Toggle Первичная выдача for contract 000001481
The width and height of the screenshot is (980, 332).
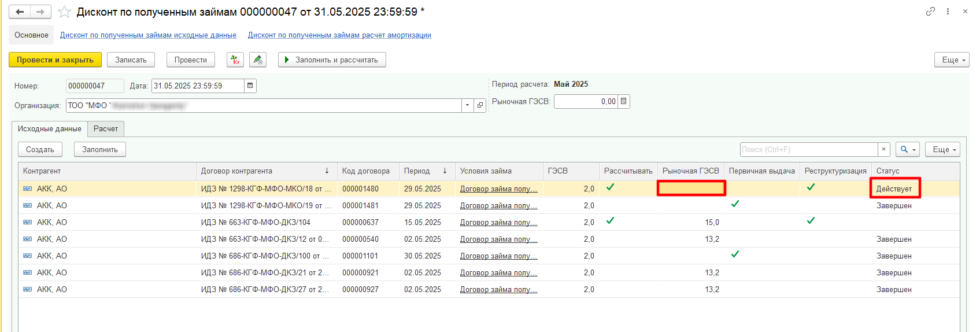click(x=735, y=204)
